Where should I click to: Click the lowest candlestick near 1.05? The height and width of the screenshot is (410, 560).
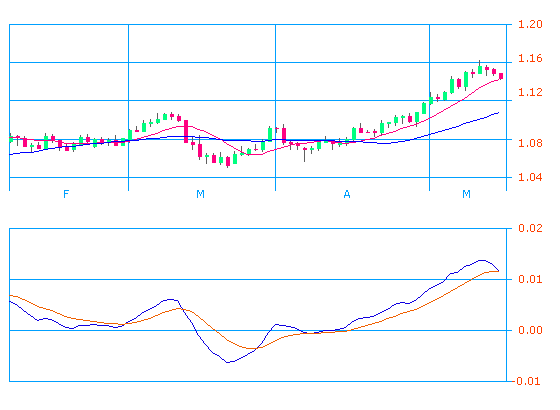click(228, 161)
